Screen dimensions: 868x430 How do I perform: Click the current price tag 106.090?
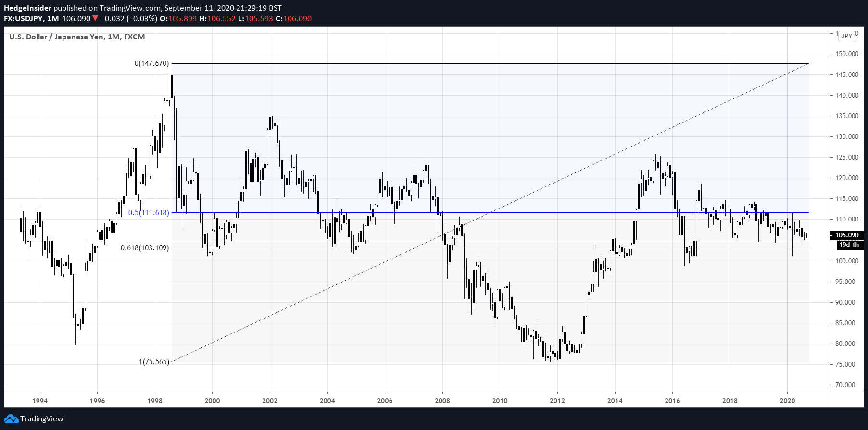coord(847,235)
